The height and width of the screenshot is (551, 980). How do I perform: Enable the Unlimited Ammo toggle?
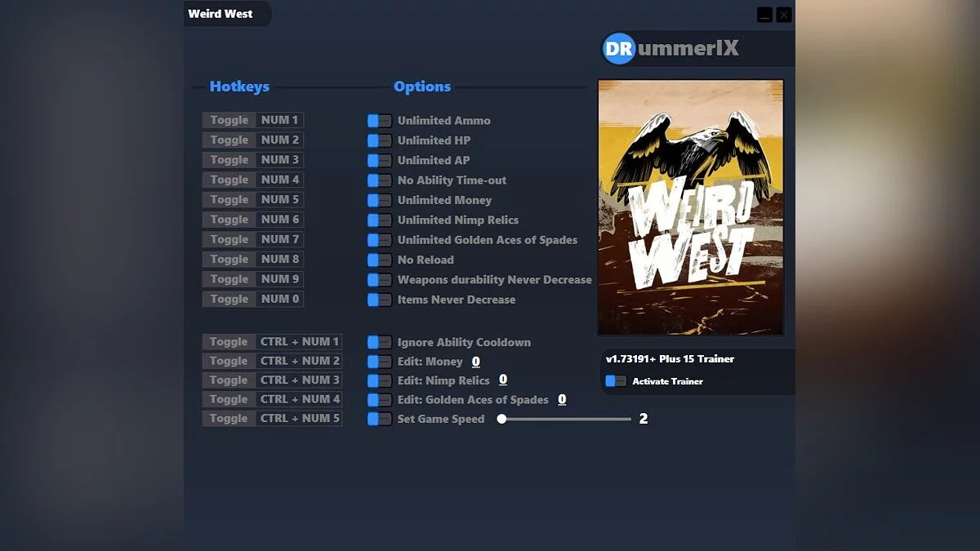[x=379, y=121]
